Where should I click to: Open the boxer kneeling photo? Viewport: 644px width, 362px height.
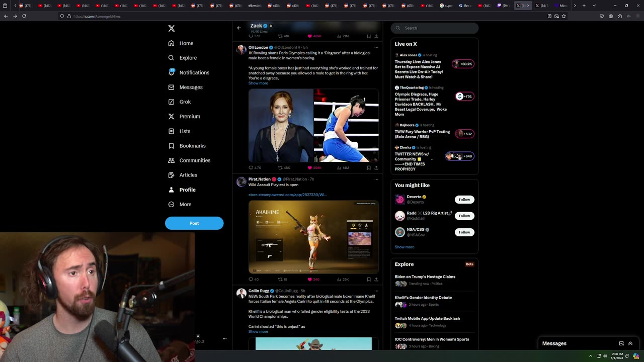pos(346,125)
